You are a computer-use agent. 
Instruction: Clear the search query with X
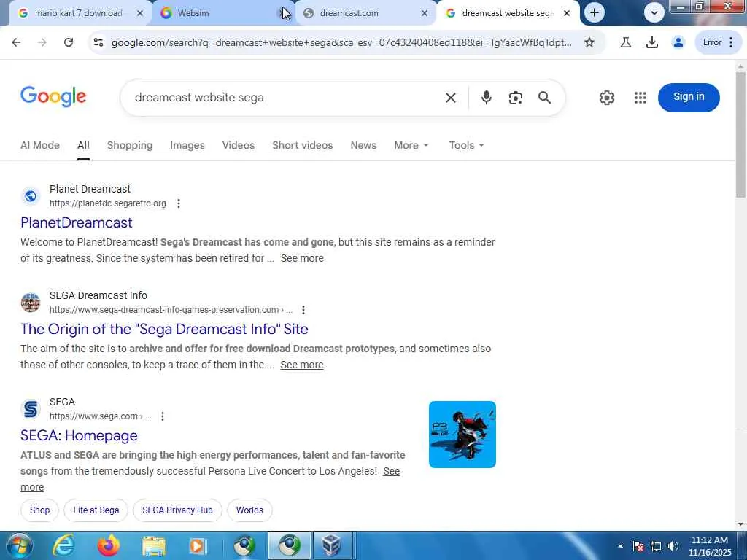[x=451, y=98]
